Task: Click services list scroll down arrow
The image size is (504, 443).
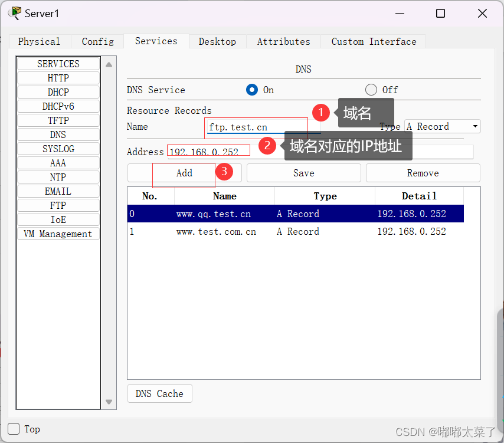Action: 109,402
